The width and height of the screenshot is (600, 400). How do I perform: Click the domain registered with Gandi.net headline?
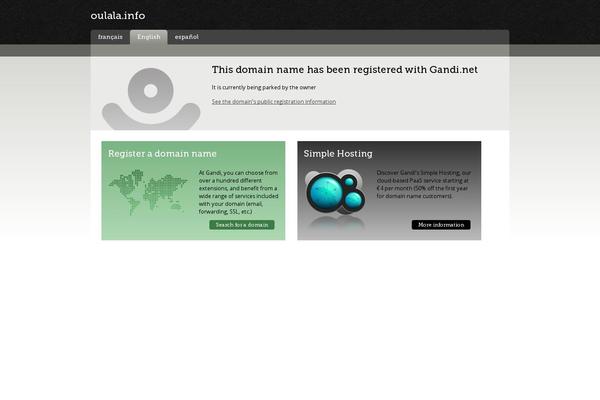tap(345, 70)
